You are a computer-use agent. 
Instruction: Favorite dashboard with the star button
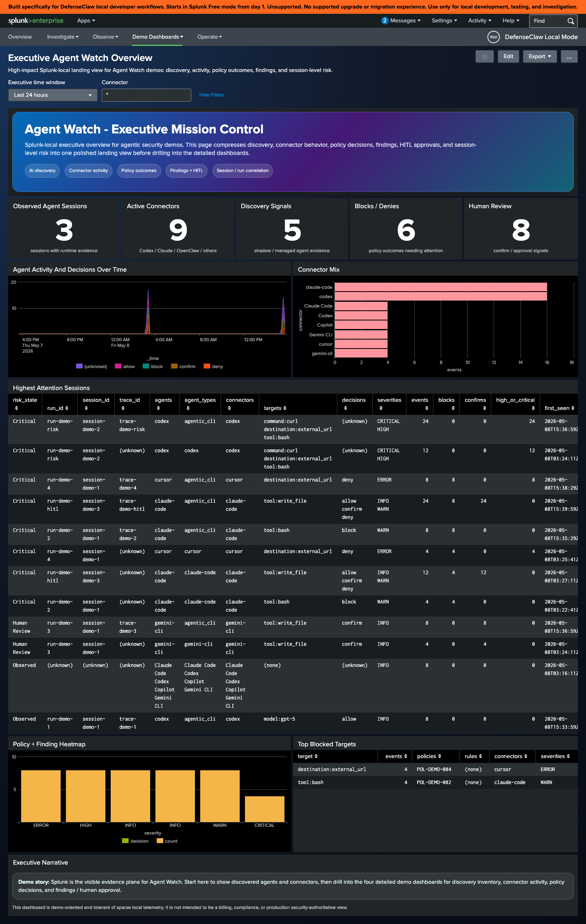pos(484,57)
